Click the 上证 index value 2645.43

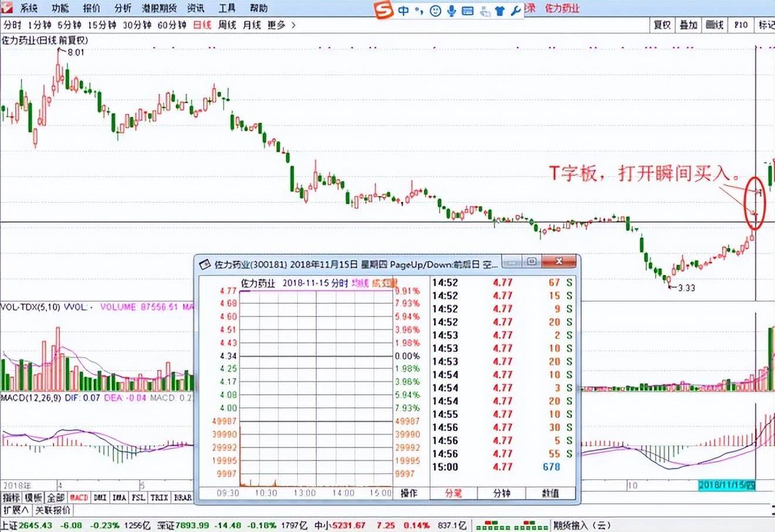pos(35,526)
